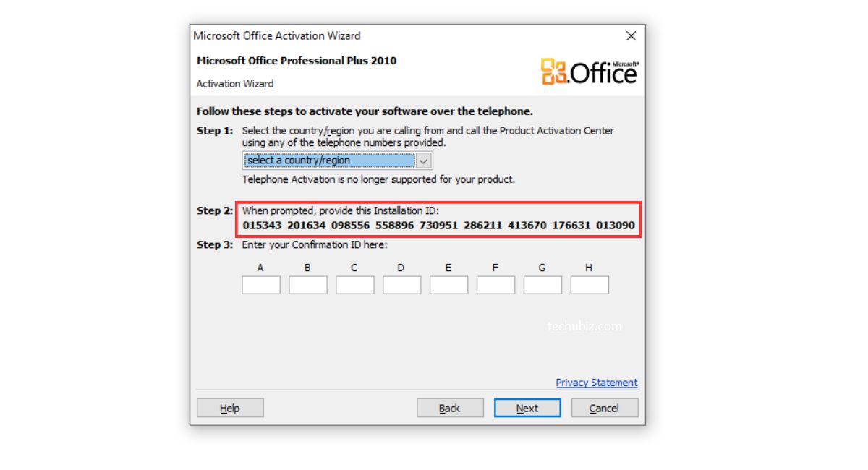The image size is (868, 470).
Task: Click the 'Step 2:' label
Action: tap(215, 210)
